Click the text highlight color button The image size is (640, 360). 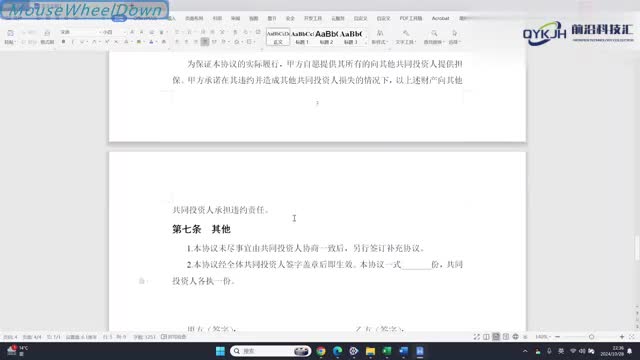[x=139, y=42]
